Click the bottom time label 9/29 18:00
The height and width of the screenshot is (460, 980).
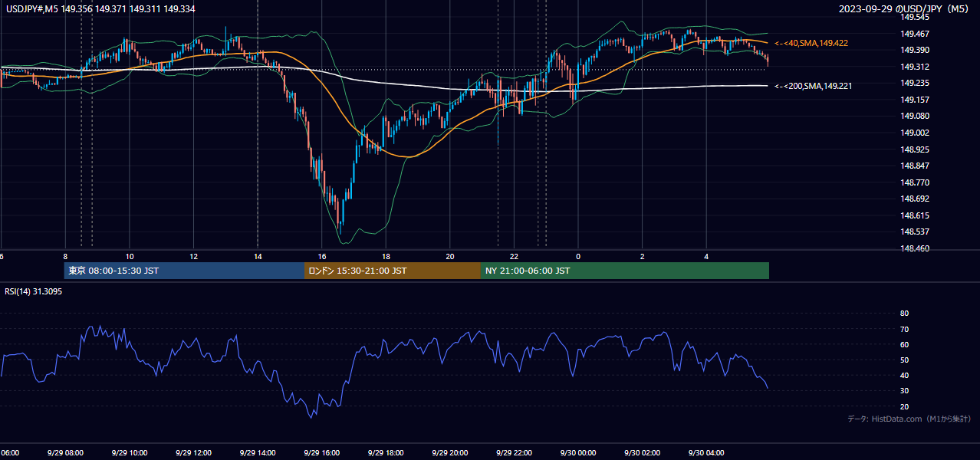tap(386, 453)
